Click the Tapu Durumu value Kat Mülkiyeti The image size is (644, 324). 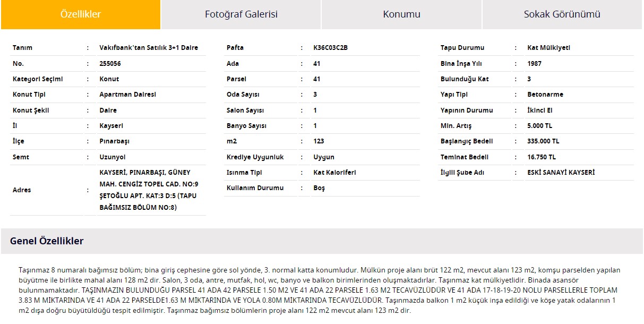[x=548, y=48]
